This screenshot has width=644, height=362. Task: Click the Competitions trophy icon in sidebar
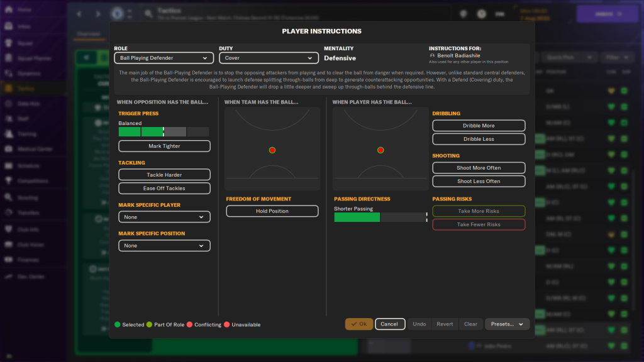click(x=9, y=181)
